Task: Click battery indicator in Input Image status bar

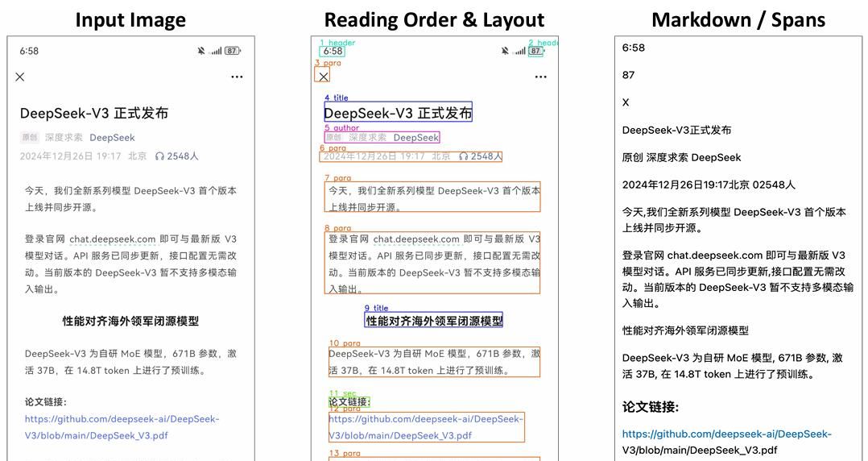Action: click(232, 51)
